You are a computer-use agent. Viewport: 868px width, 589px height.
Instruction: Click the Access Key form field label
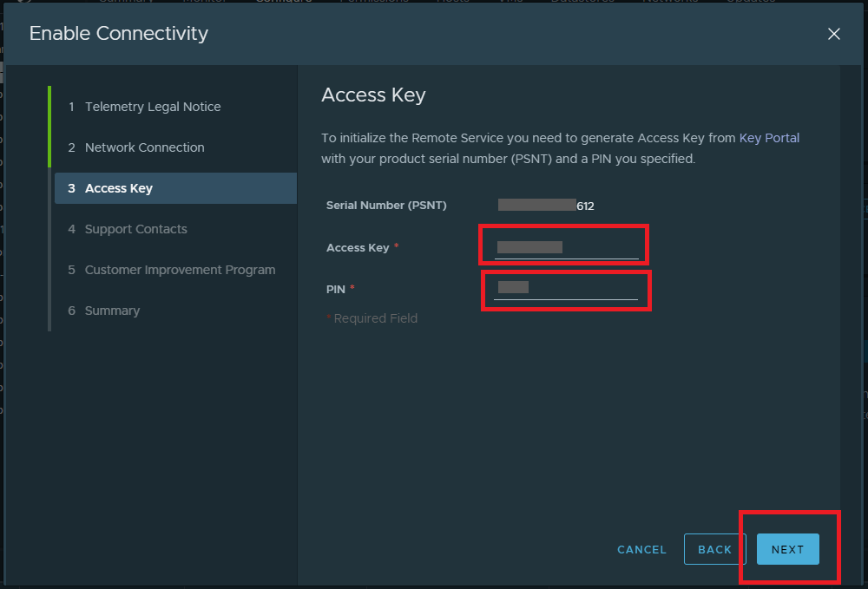coord(358,248)
